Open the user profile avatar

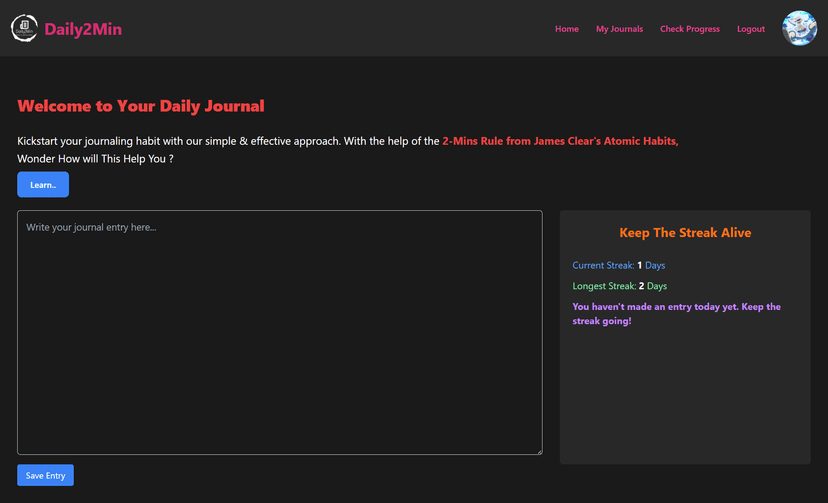pyautogui.click(x=799, y=28)
